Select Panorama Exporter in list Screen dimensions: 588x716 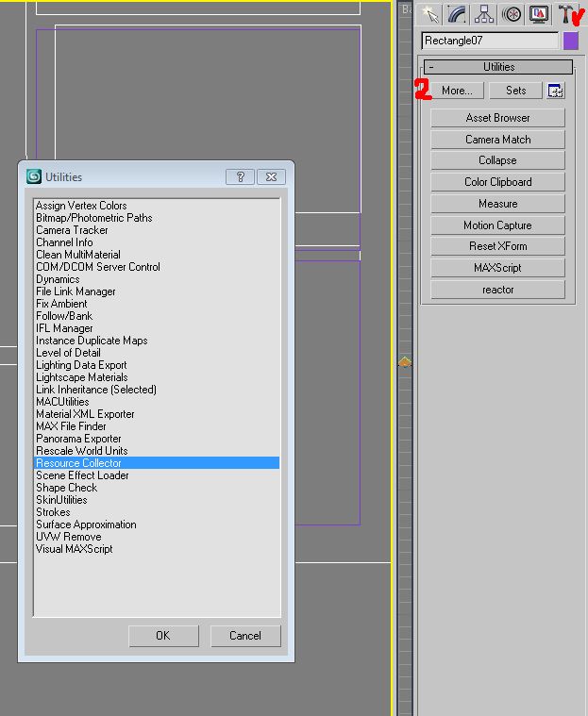pos(157,439)
